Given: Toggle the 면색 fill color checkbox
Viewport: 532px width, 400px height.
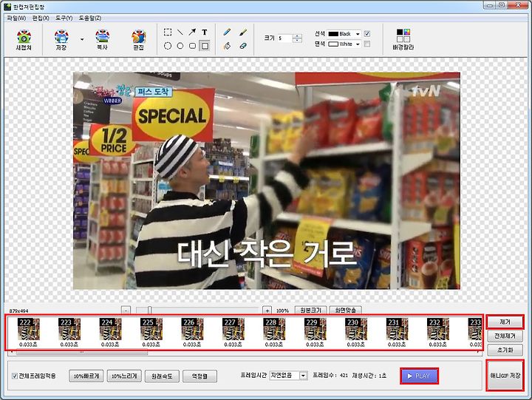Looking at the screenshot, I should pyautogui.click(x=367, y=44).
